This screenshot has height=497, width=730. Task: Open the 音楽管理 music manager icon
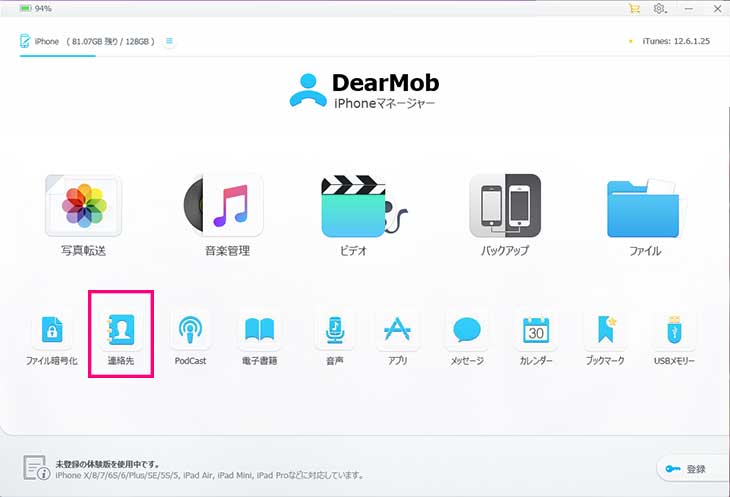click(224, 205)
